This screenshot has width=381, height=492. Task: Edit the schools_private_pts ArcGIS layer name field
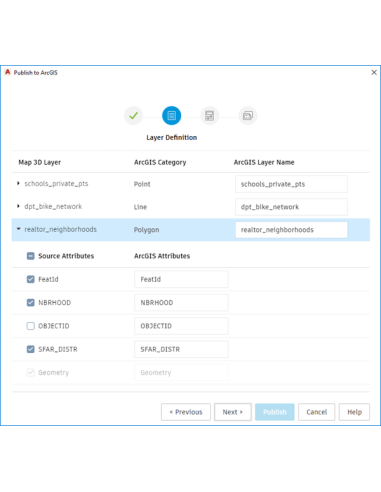(x=291, y=184)
